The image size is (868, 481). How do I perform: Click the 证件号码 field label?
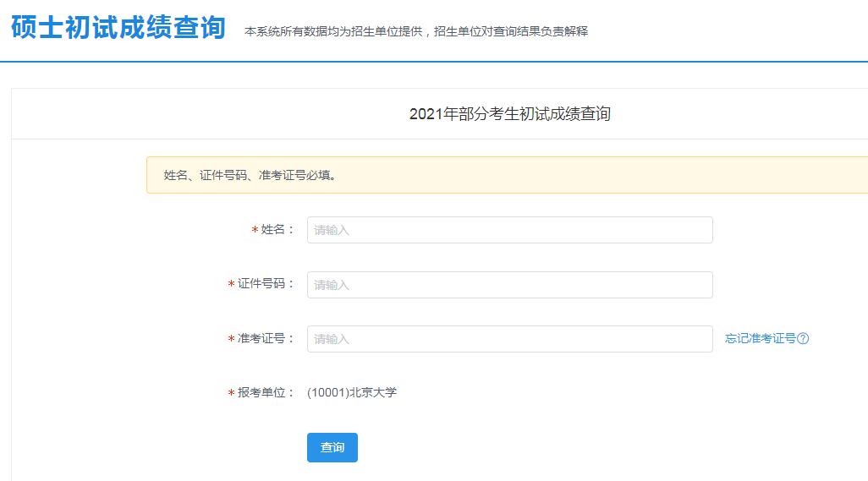tap(266, 284)
